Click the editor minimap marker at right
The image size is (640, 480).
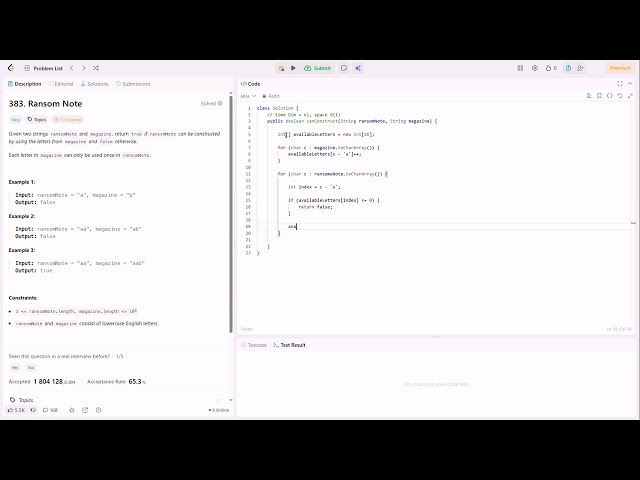(x=633, y=223)
